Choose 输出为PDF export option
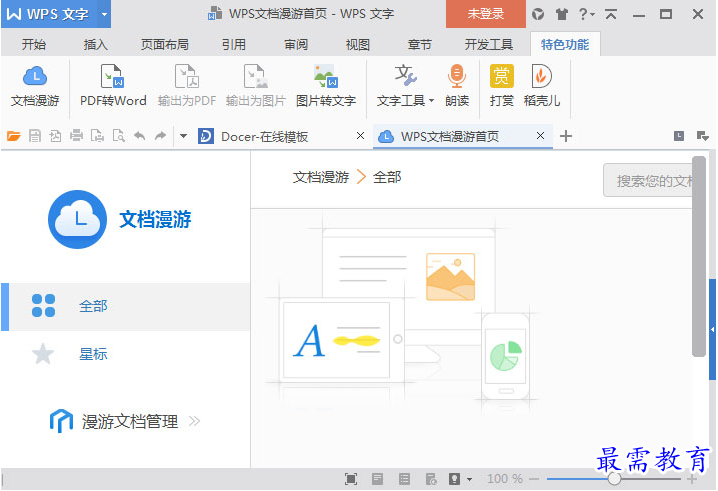The height and width of the screenshot is (491, 718). coord(187,87)
